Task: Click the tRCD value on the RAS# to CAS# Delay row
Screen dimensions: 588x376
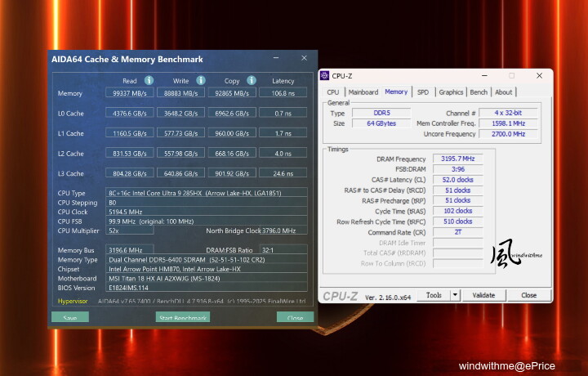Action: click(458, 190)
